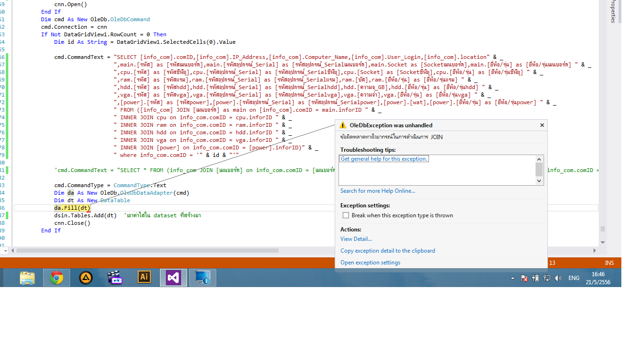Open Visual Studio from the taskbar
Viewport: 644px width, 362px height.
pyautogui.click(x=173, y=278)
